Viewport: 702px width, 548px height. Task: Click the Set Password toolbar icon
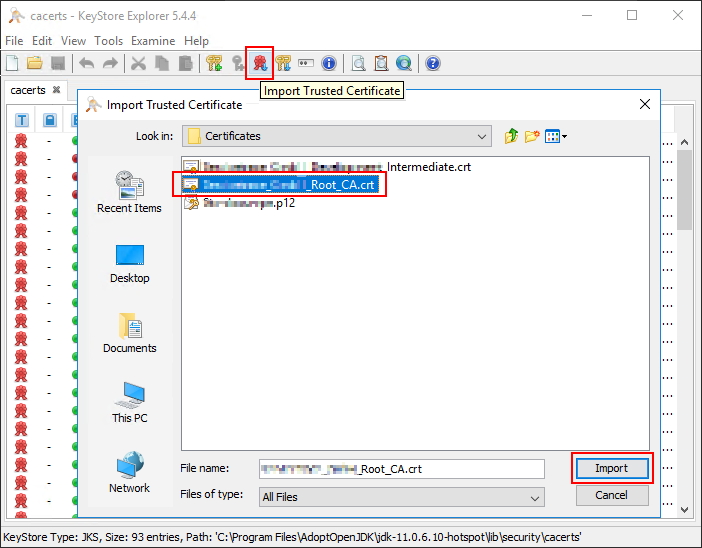point(306,64)
